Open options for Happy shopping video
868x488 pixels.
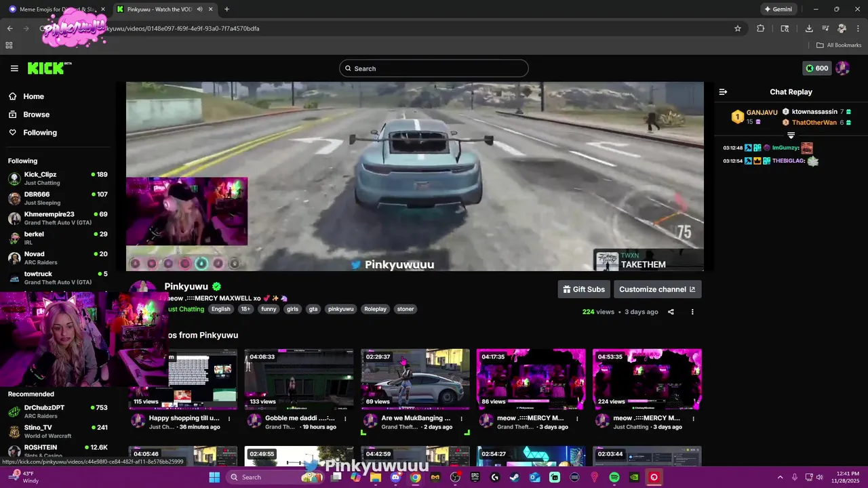point(229,419)
